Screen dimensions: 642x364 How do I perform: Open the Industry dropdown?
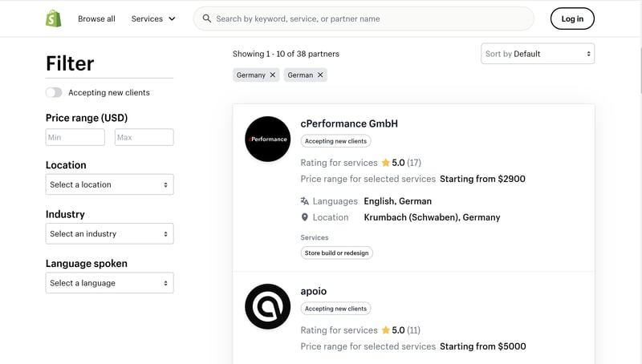coord(109,234)
